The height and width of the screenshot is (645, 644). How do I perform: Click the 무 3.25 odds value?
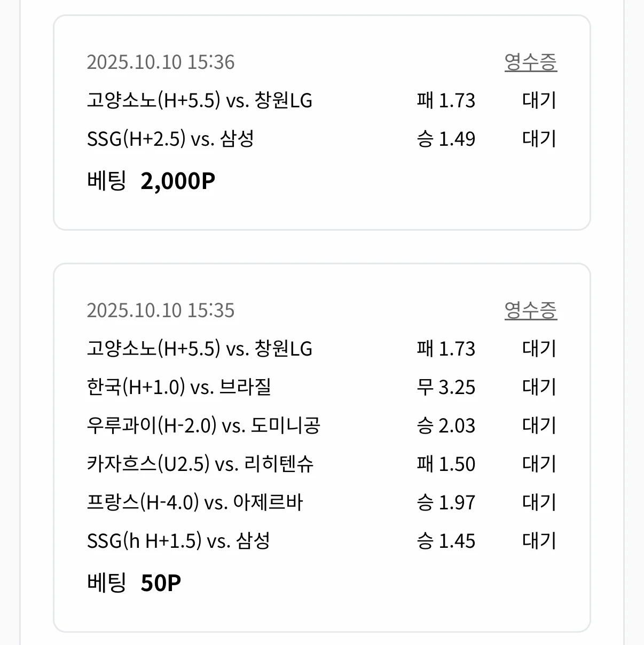446,387
